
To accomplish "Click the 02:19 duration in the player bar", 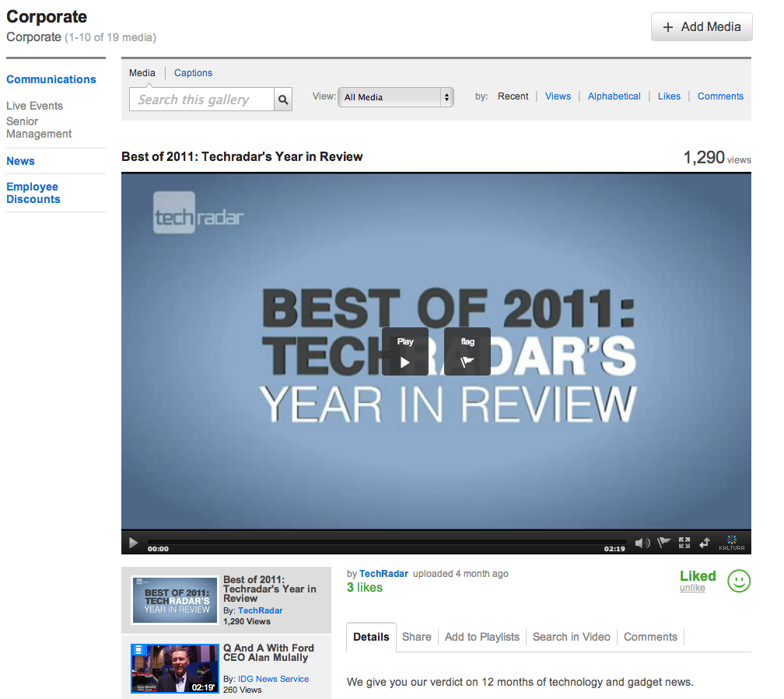I will click(614, 549).
